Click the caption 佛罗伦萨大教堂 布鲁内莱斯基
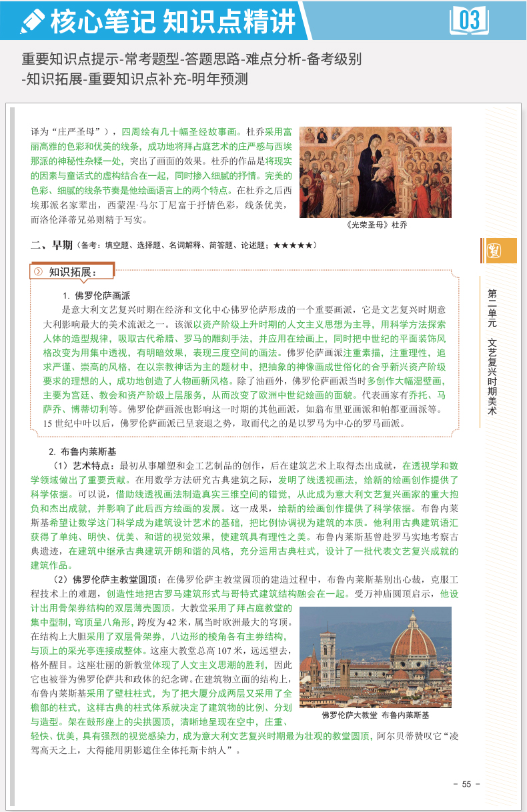The width and height of the screenshot is (527, 812). coord(375,715)
